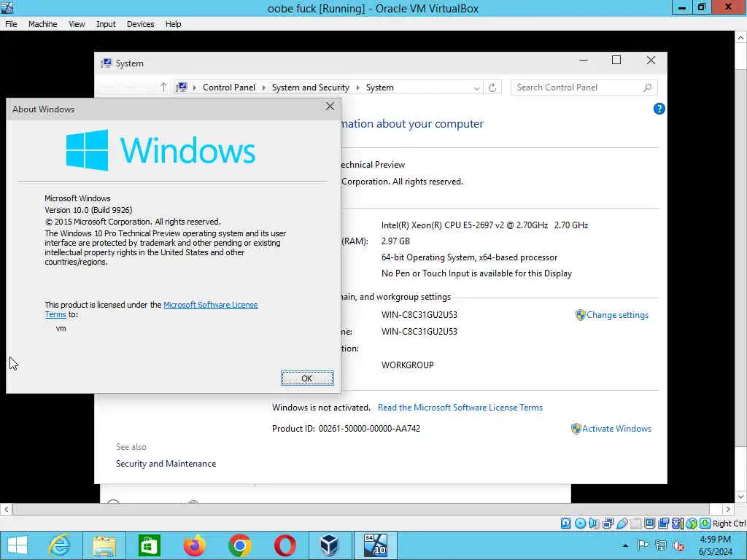Click Right Ctrl host key label

click(x=729, y=524)
